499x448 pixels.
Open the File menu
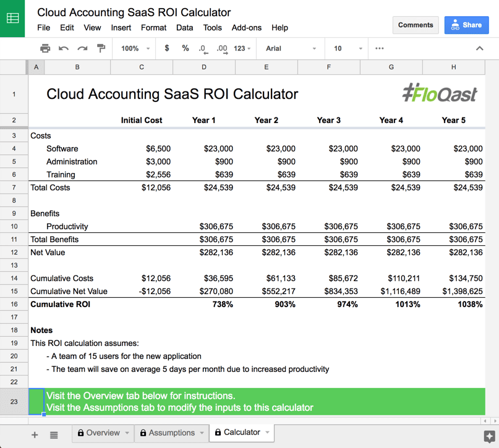pos(44,28)
